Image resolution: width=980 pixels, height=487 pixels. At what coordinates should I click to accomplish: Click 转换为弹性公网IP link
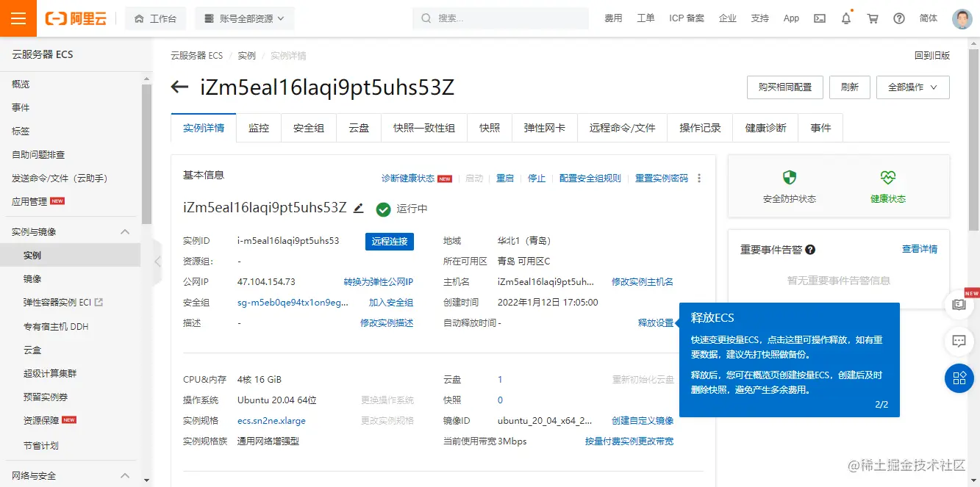point(379,282)
